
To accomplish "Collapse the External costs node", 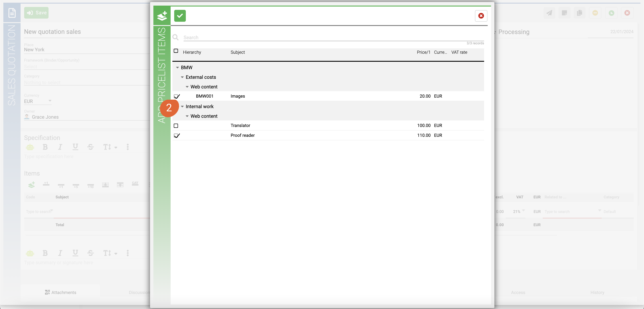I will pos(182,77).
